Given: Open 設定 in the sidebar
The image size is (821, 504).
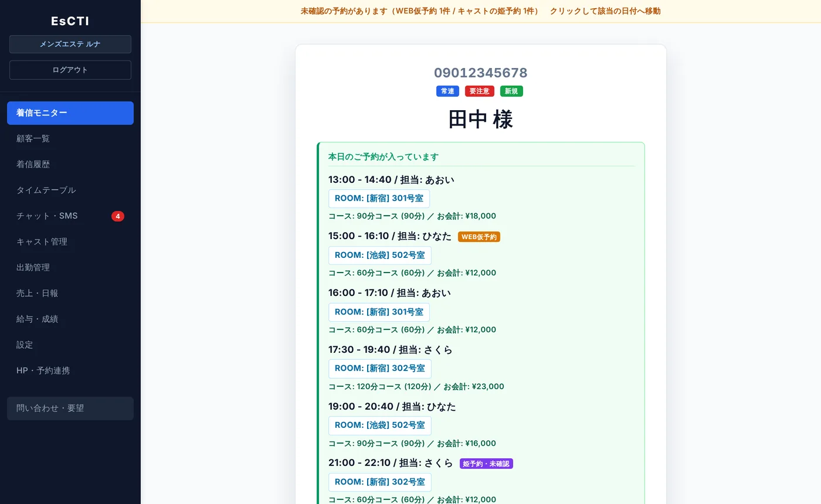Looking at the screenshot, I should (x=70, y=345).
